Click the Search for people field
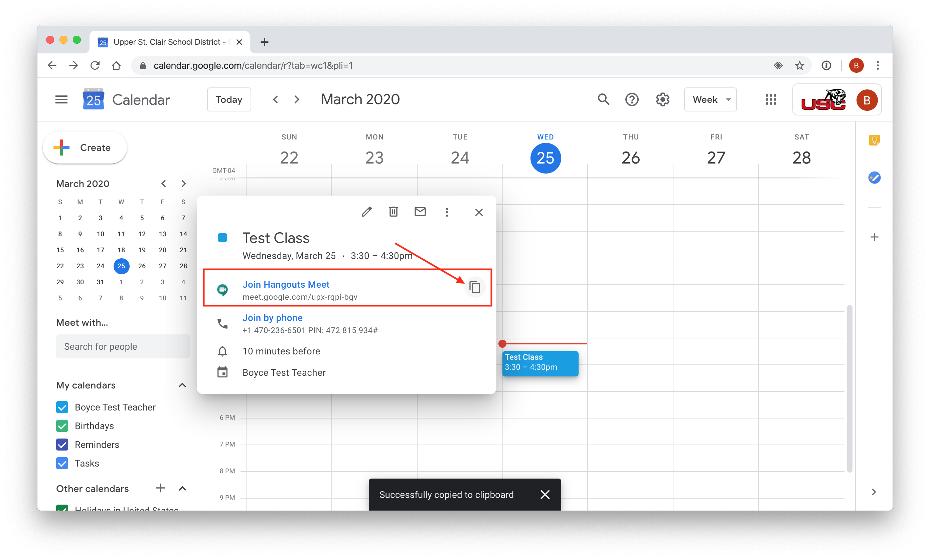The image size is (930, 560). click(123, 346)
